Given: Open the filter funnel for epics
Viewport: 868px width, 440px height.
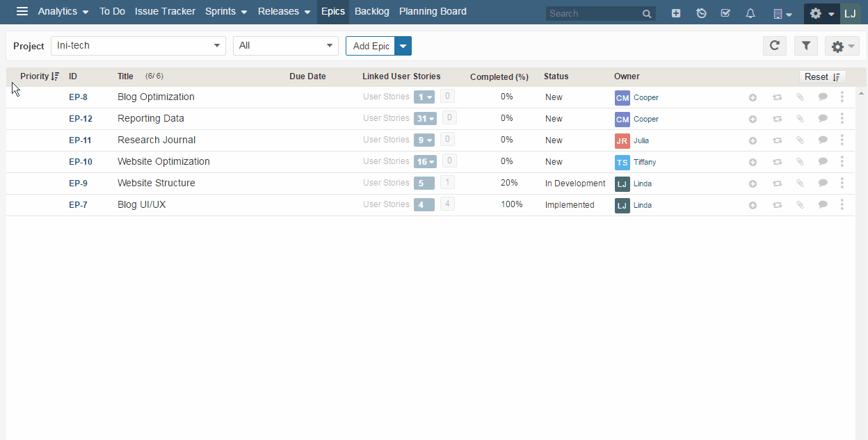Looking at the screenshot, I should tap(806, 46).
